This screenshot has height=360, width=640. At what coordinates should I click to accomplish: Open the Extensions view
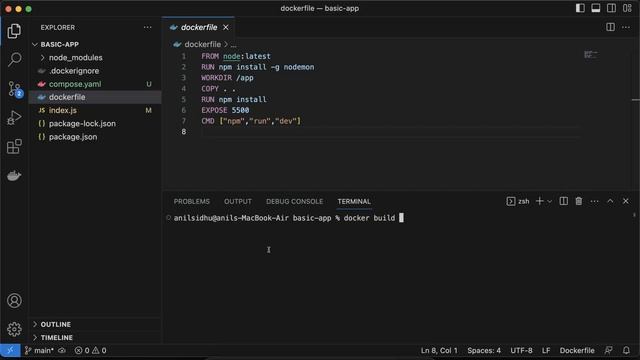pos(14,147)
